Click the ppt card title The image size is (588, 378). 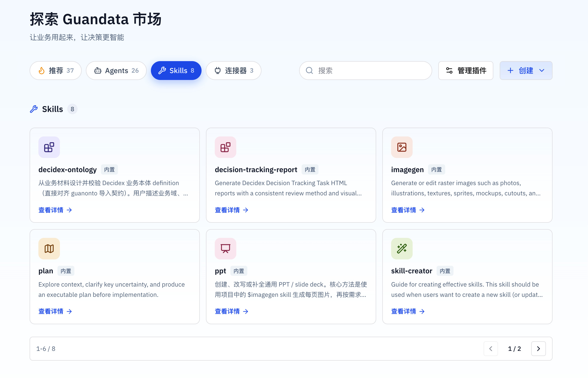220,271
